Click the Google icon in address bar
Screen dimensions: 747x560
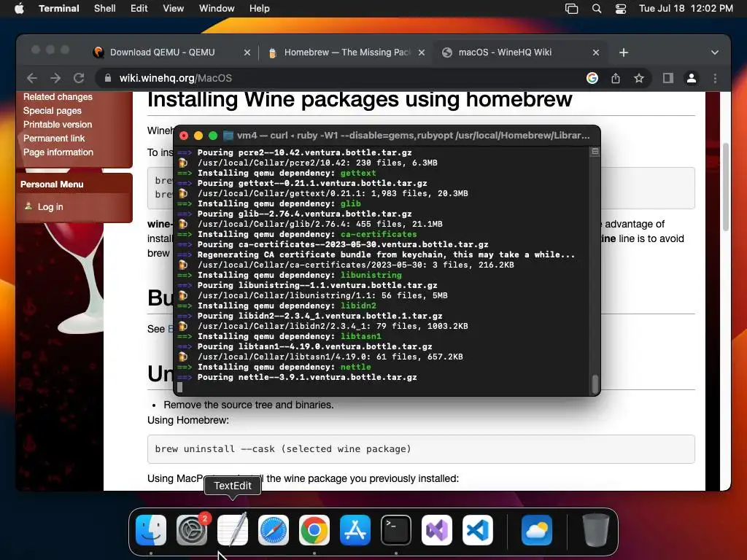tap(592, 78)
